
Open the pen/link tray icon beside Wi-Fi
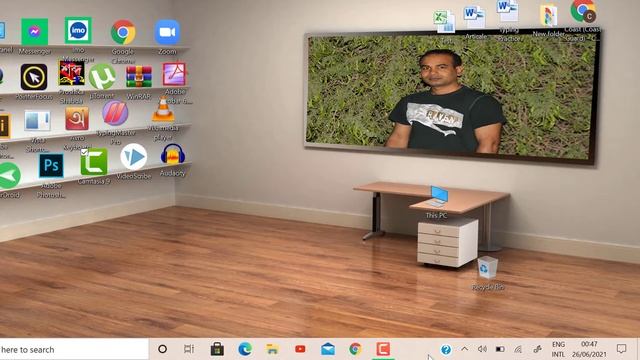[x=538, y=349]
